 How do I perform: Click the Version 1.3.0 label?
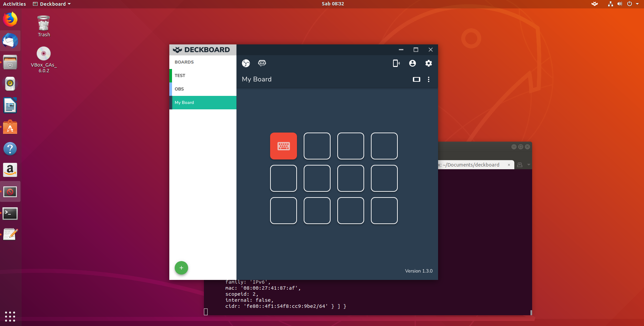(419, 271)
